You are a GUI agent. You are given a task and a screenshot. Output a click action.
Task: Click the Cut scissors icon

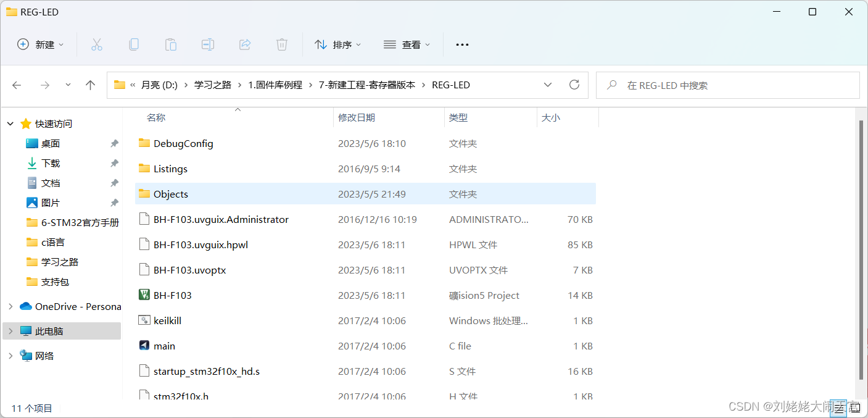(x=97, y=44)
